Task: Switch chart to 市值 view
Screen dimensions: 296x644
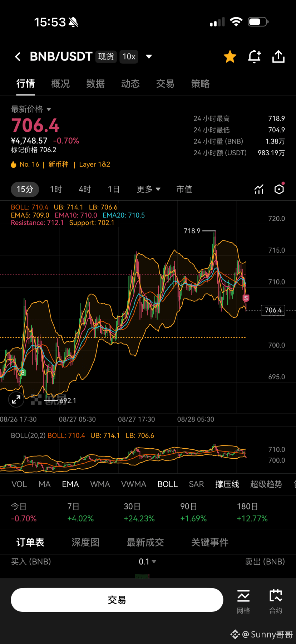Action: click(184, 189)
